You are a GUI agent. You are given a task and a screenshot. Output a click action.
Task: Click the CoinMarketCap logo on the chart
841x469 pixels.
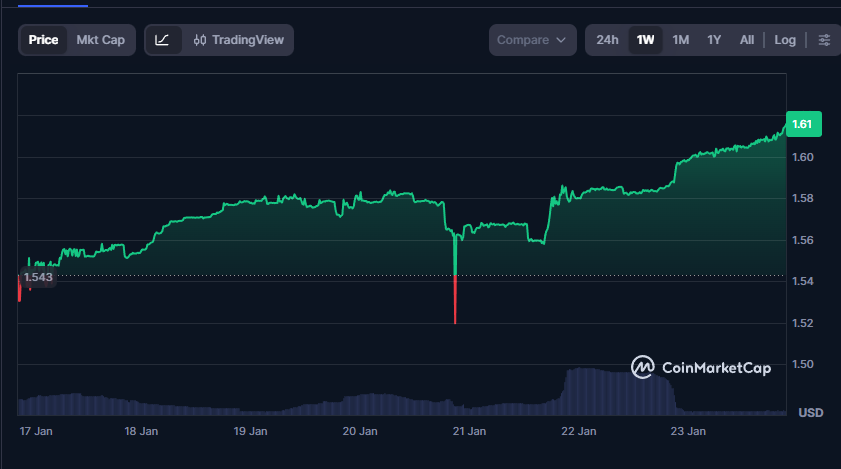point(701,368)
